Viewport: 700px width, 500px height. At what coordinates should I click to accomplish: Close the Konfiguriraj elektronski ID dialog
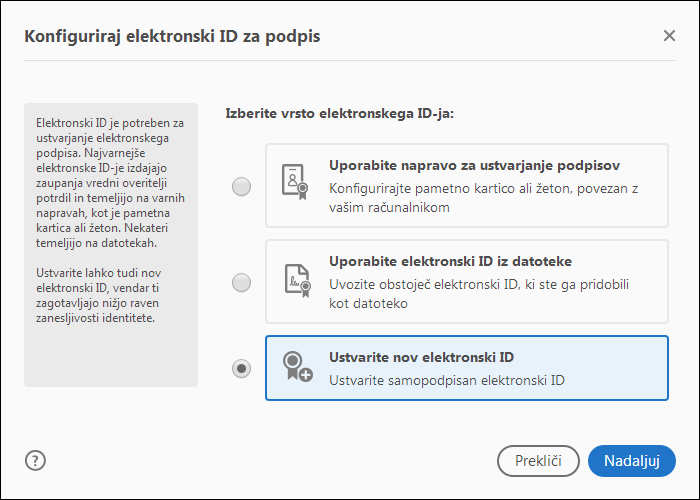tap(669, 36)
